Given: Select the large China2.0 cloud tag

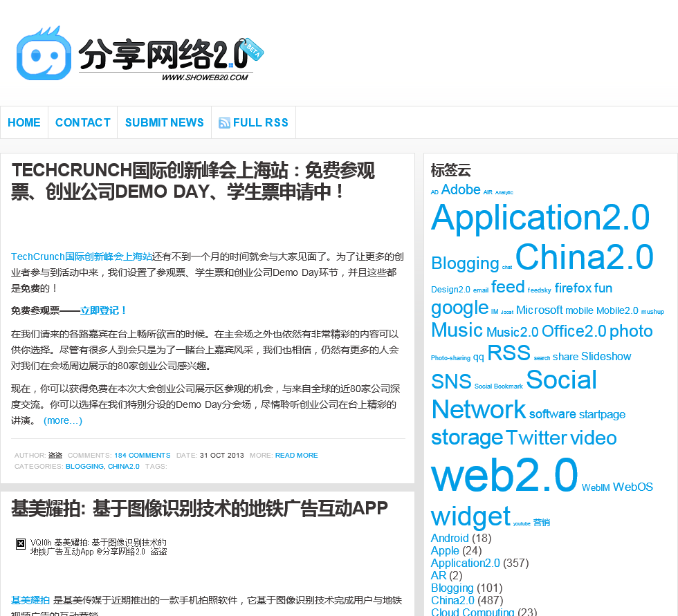Looking at the screenshot, I should click(x=585, y=256).
